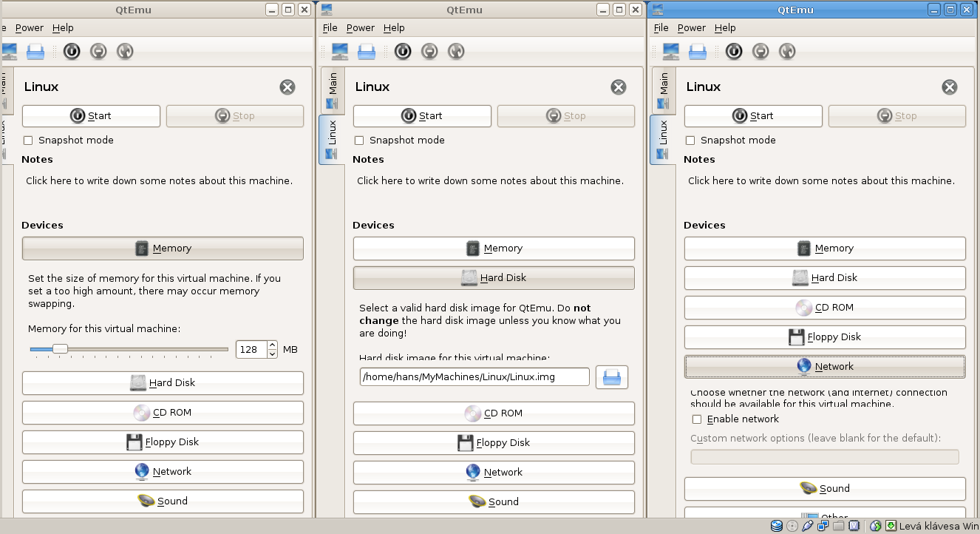Toggle Snapshot mode in right window
The height and width of the screenshot is (534, 980).
690,141
